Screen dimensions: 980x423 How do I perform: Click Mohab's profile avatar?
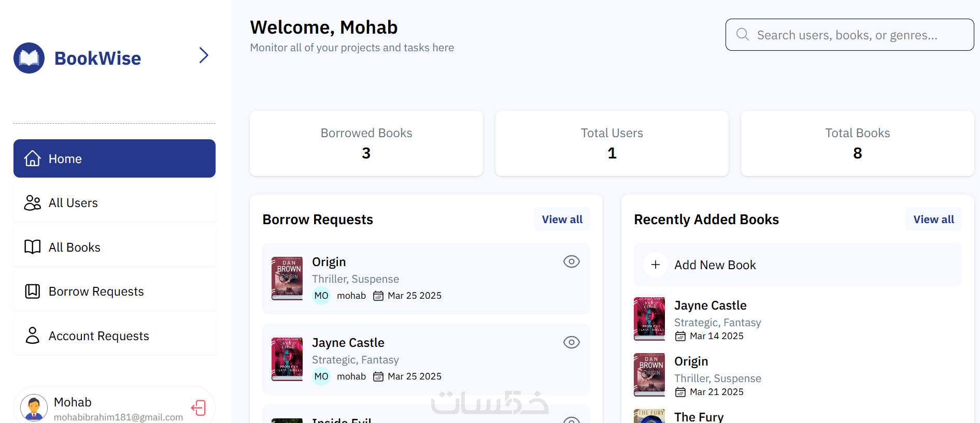tap(34, 408)
